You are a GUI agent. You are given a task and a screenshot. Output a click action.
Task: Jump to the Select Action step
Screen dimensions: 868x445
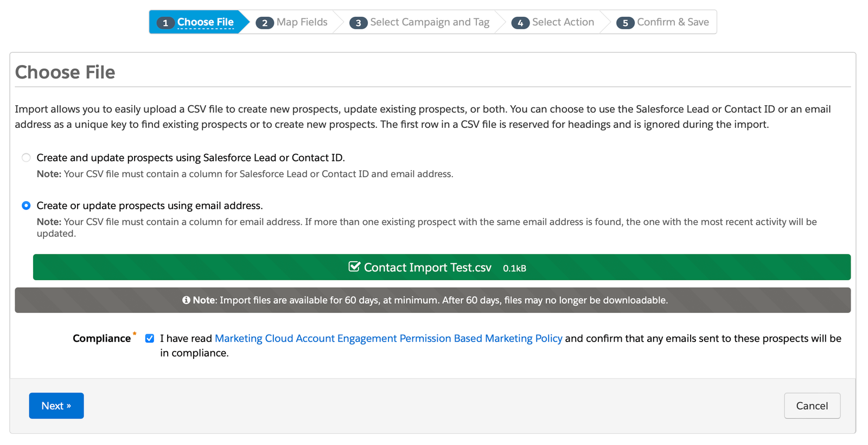(x=563, y=22)
